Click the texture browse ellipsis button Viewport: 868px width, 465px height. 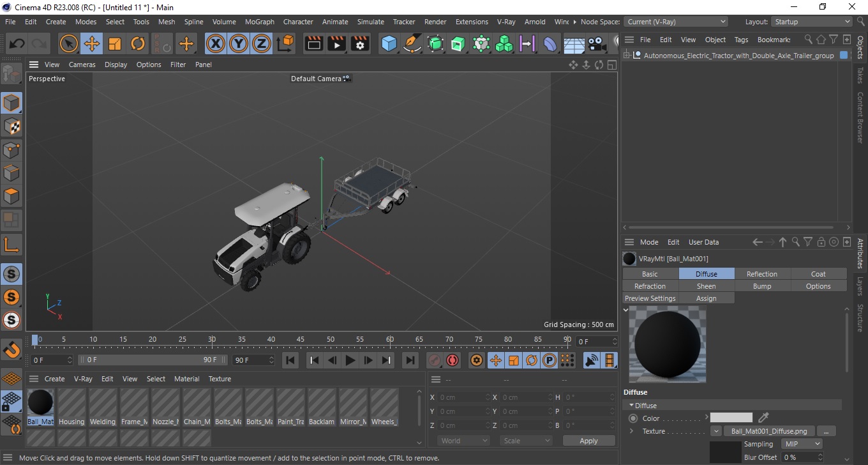(x=826, y=431)
